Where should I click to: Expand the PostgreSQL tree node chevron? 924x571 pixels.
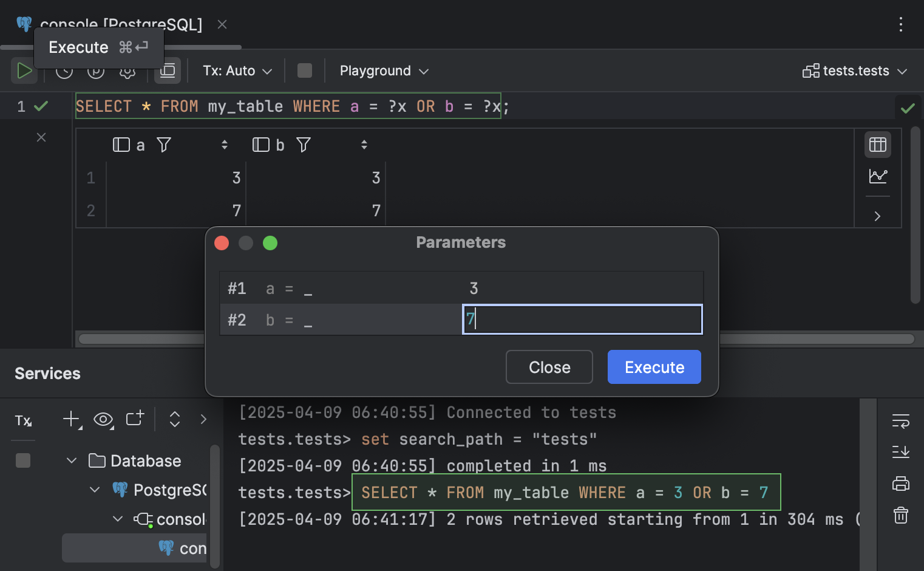click(x=94, y=490)
